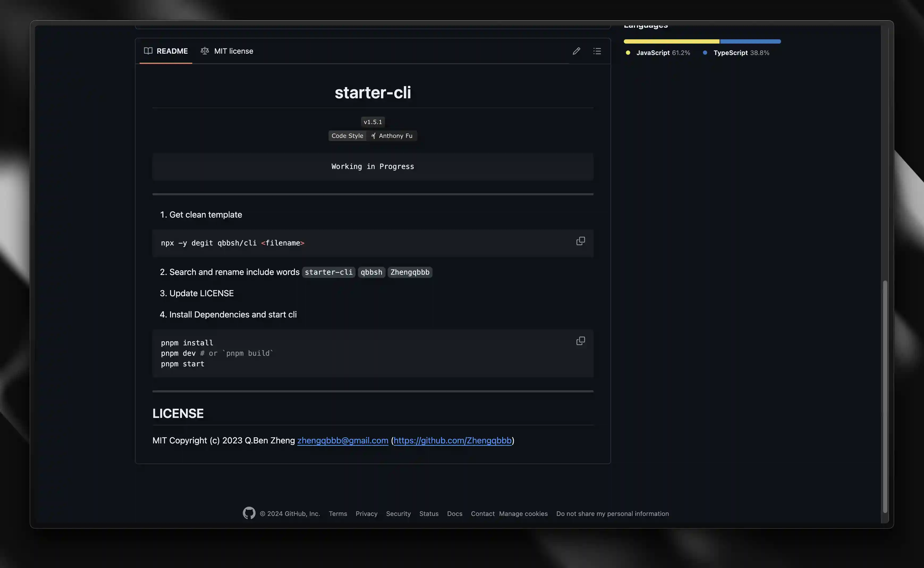Image resolution: width=924 pixels, height=568 pixels.
Task: Click the scale icon next to MIT license
Action: coord(205,51)
